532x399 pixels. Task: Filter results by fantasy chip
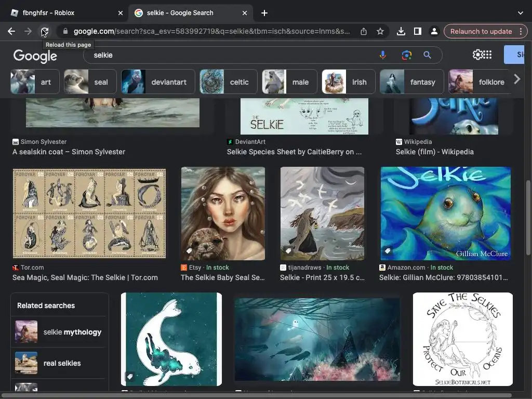tap(412, 82)
